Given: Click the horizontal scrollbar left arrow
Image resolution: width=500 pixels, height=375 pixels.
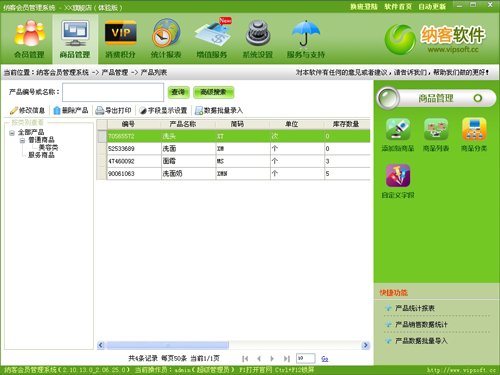Looking at the screenshot, I should pos(101,345).
